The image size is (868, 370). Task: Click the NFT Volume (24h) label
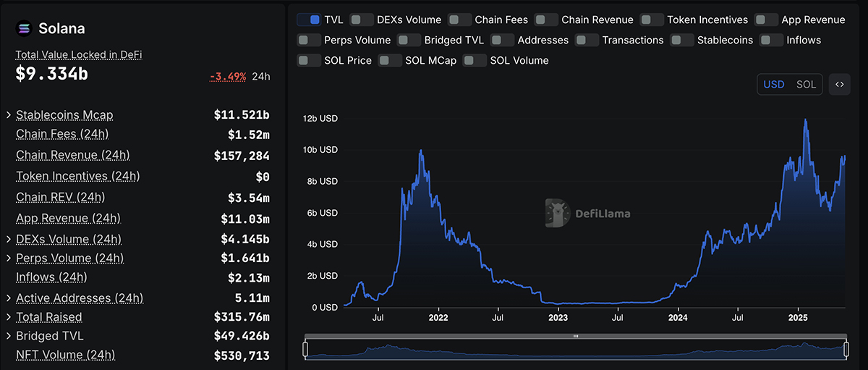tap(66, 355)
